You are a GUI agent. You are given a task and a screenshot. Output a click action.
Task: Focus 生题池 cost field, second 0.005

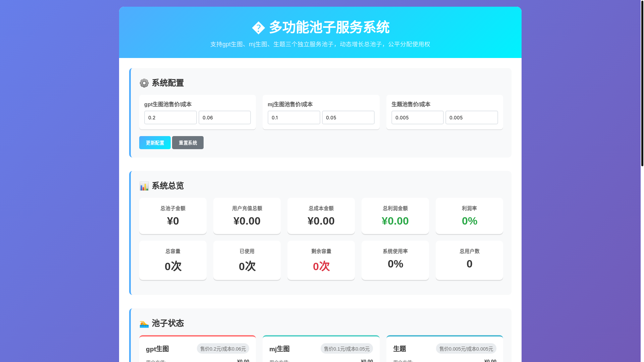[472, 118]
